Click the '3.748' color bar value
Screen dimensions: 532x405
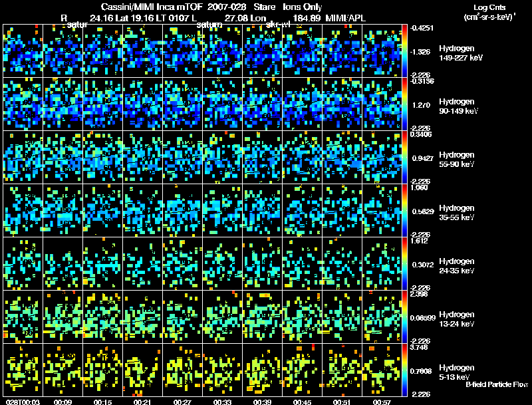[419, 347]
